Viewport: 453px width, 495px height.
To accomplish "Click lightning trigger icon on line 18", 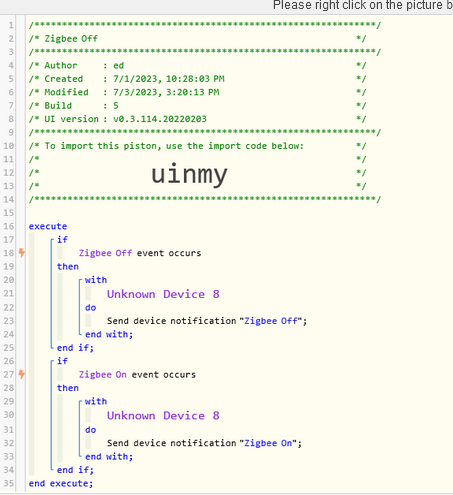I will click(22, 253).
